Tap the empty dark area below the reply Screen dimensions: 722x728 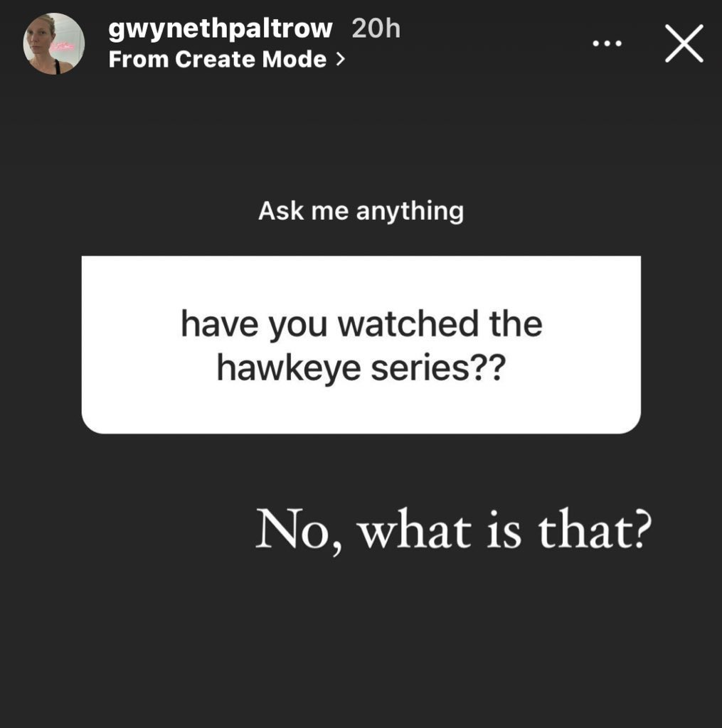point(361,646)
